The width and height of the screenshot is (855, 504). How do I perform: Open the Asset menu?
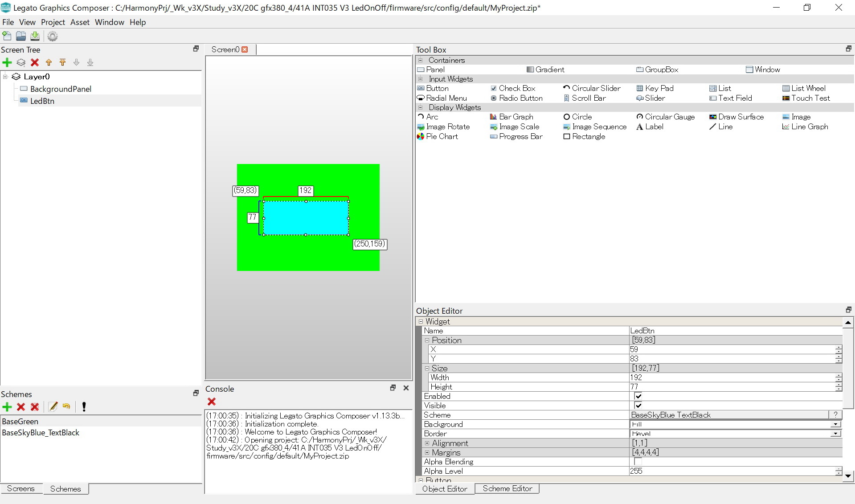point(80,22)
